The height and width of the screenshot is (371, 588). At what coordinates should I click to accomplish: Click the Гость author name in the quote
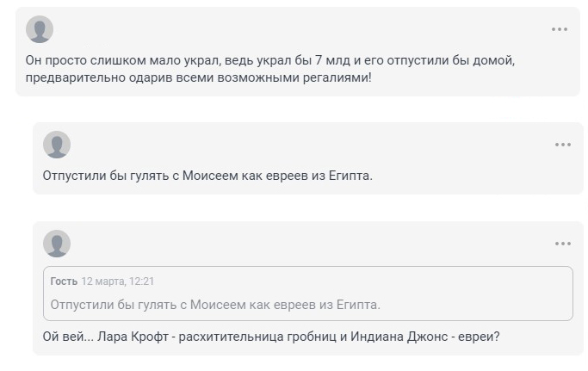[x=64, y=281]
